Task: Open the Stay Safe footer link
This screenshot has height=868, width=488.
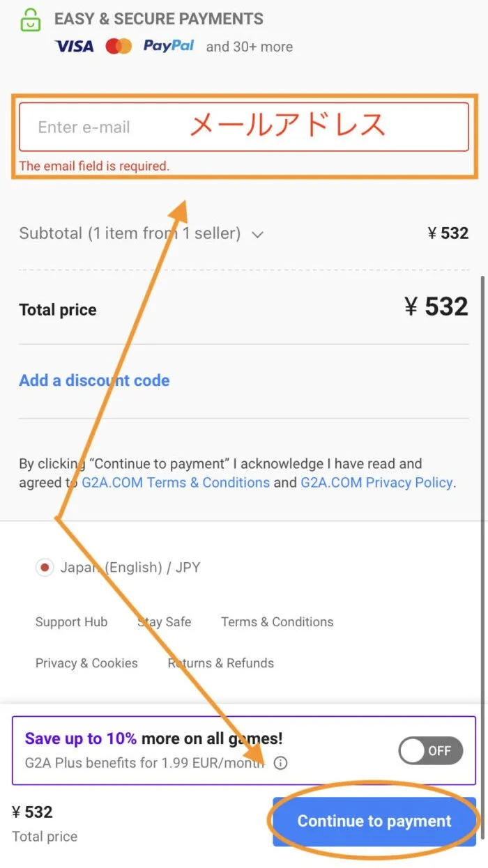Action: (x=165, y=622)
